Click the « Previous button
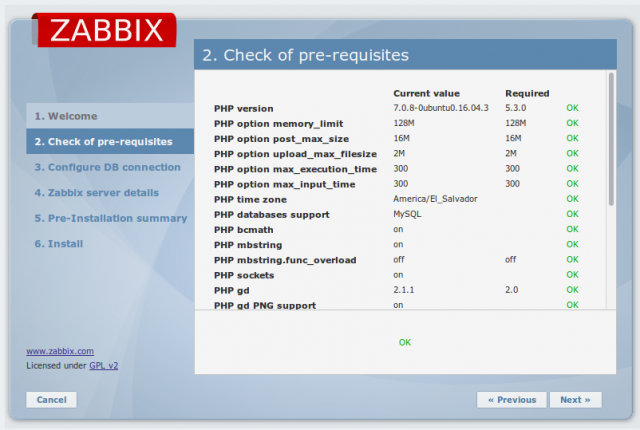The width and height of the screenshot is (640, 430). tap(512, 400)
